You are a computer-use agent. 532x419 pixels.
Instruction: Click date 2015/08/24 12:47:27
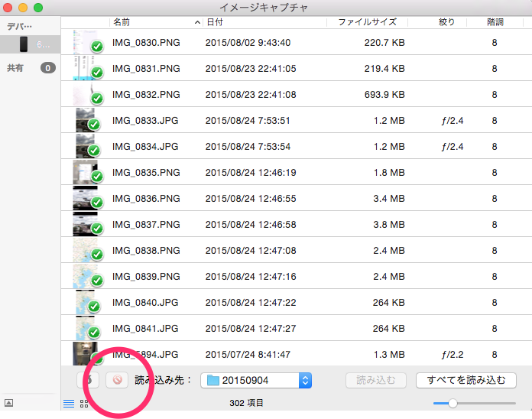251,329
